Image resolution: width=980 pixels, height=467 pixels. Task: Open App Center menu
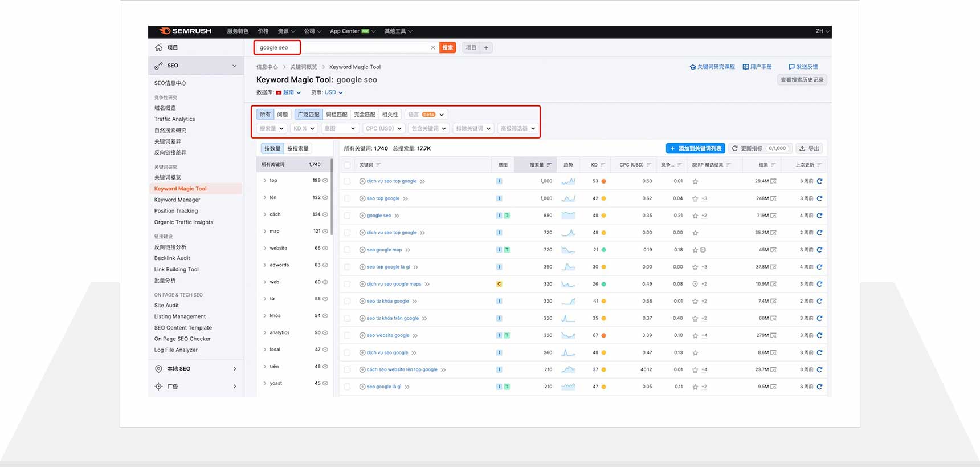click(x=353, y=31)
